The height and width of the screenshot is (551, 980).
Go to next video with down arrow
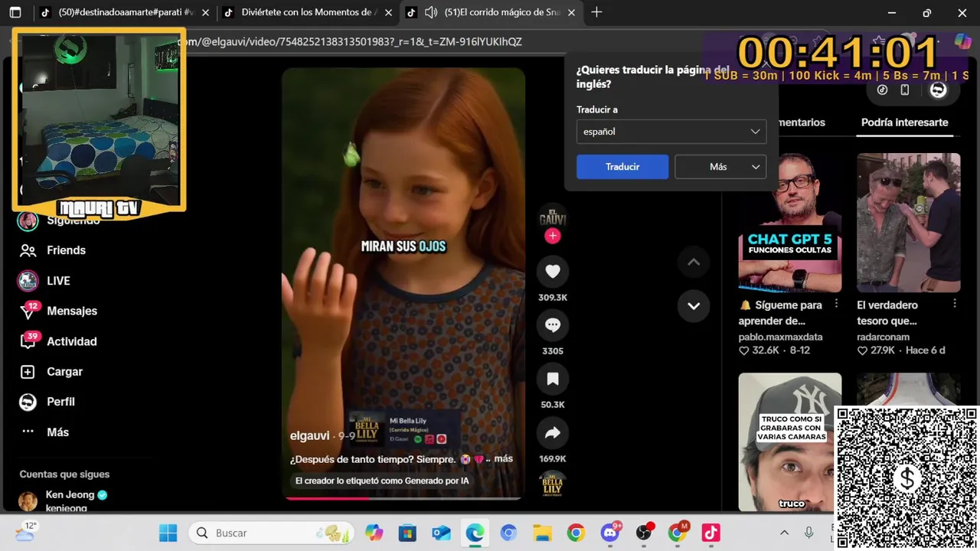point(694,306)
